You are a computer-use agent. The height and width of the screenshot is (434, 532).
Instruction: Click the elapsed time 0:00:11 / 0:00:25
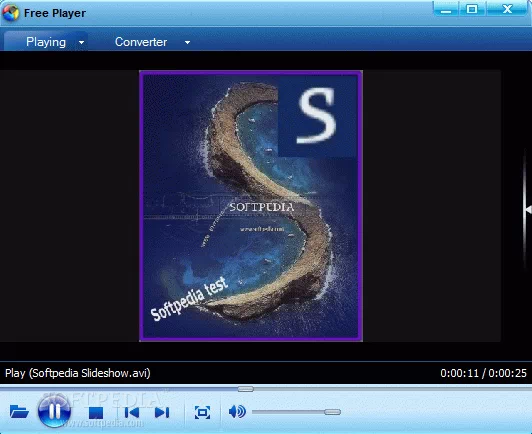(x=483, y=373)
